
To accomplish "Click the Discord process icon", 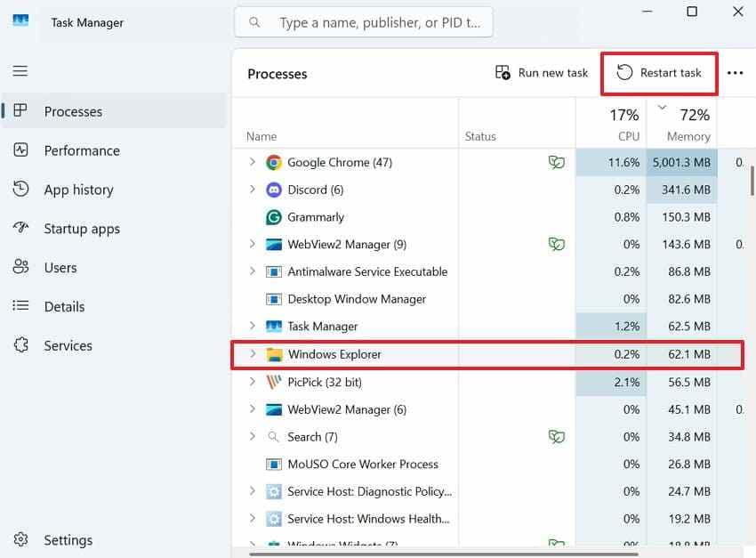I will coord(274,190).
